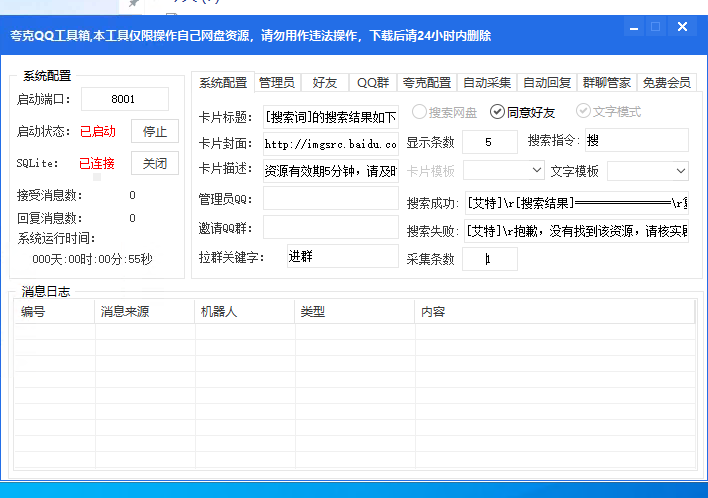Open the 自动采集 tab
708x498 pixels.
coord(487,83)
